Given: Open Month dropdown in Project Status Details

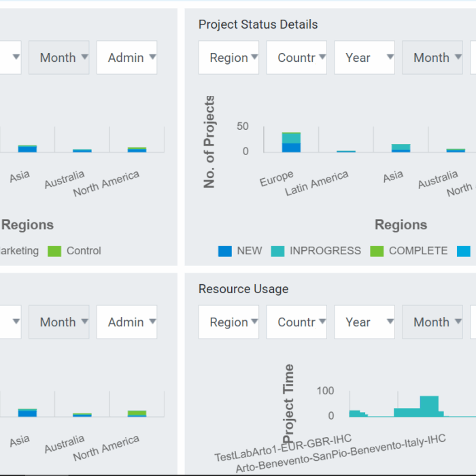Looking at the screenshot, I should pyautogui.click(x=432, y=57).
